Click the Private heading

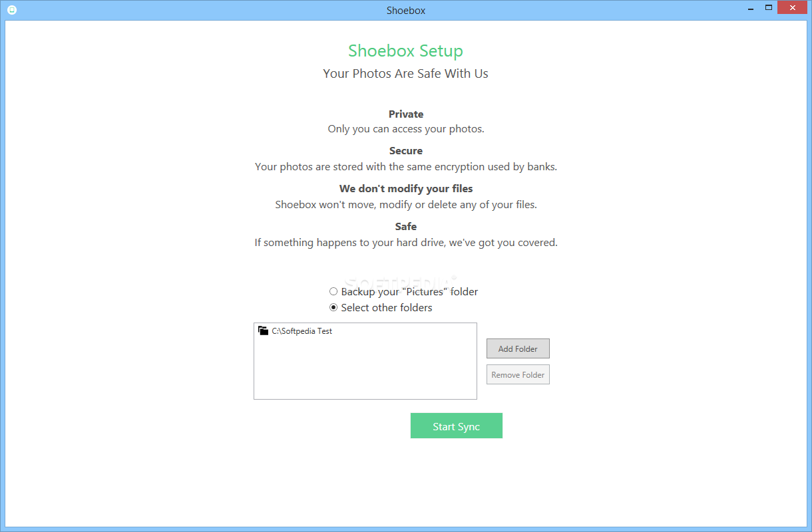[406, 114]
